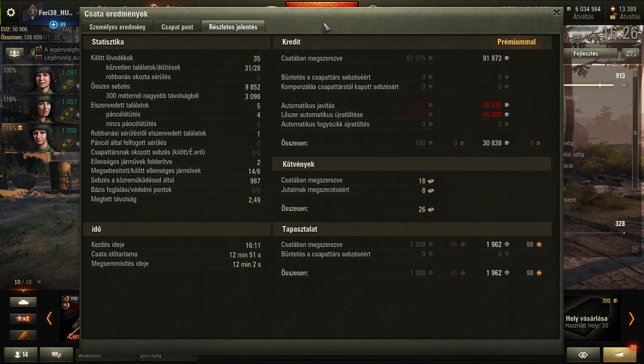644x364 pixels.
Task: Open the settings gear menu
Action: click(x=10, y=13)
